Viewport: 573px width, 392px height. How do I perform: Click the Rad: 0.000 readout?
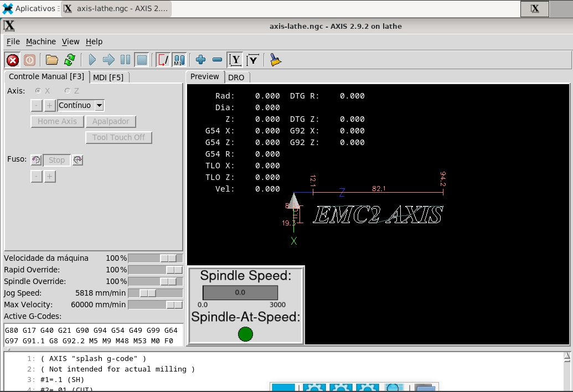247,96
